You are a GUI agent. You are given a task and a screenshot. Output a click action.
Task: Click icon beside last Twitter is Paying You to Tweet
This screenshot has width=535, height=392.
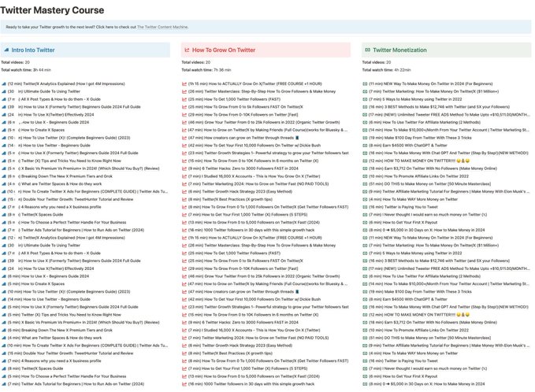point(365,361)
